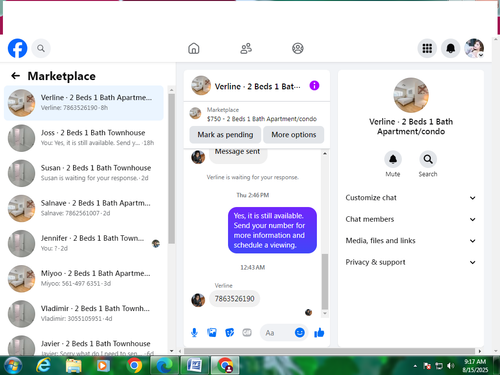The width and height of the screenshot is (500, 375).
Task: Mute the chat with the bell icon
Action: (x=393, y=159)
